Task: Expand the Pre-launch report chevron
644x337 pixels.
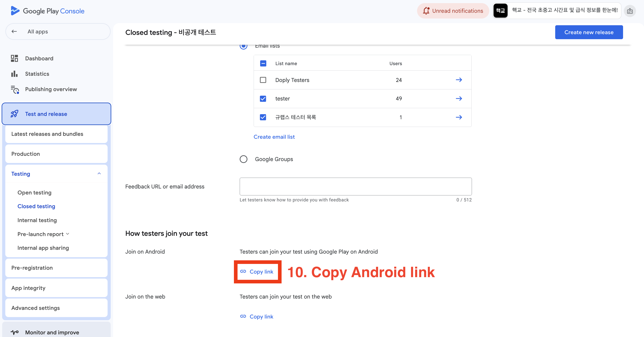Action: click(x=67, y=234)
